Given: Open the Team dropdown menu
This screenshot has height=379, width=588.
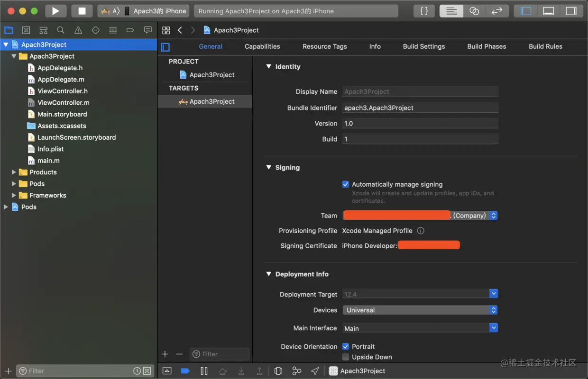Looking at the screenshot, I should coord(493,216).
